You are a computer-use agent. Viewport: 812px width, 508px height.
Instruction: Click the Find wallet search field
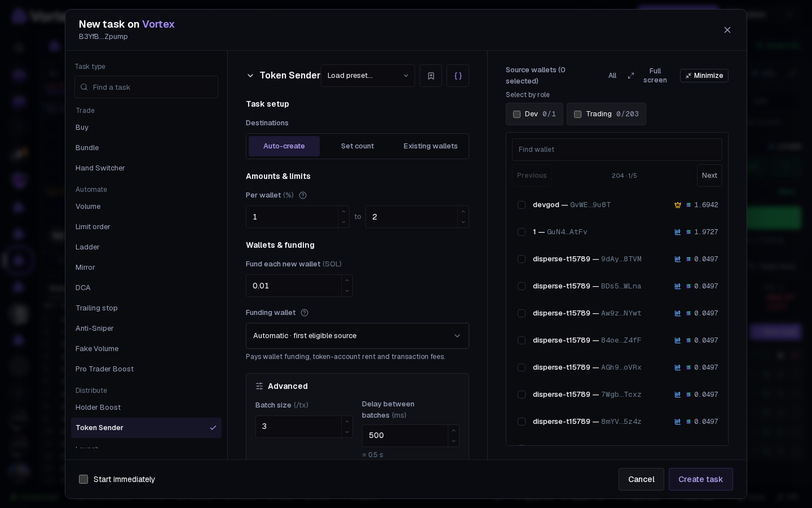tap(617, 150)
